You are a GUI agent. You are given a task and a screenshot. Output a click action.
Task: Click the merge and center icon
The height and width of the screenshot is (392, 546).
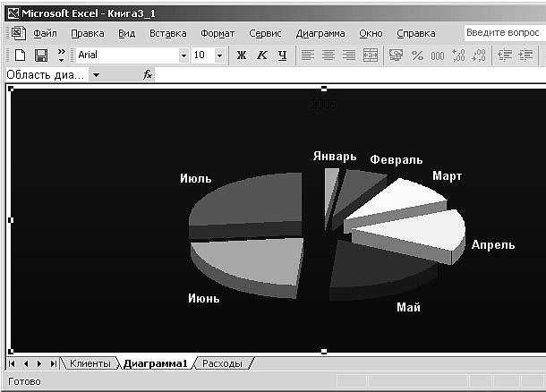[x=371, y=55]
